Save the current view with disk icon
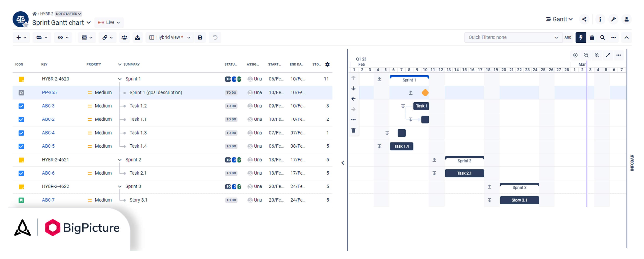The width and height of the screenshot is (644, 259). coord(200,37)
